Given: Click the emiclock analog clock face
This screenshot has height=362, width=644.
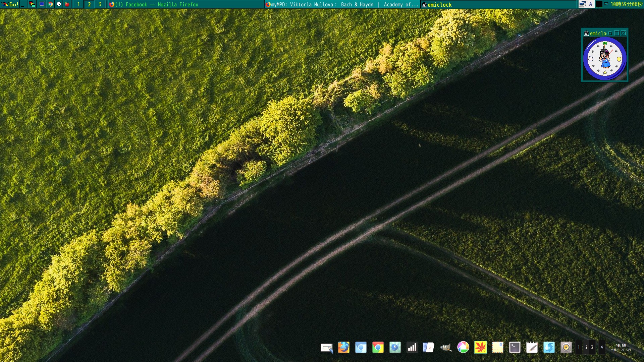Looking at the screenshot, I should (x=605, y=59).
